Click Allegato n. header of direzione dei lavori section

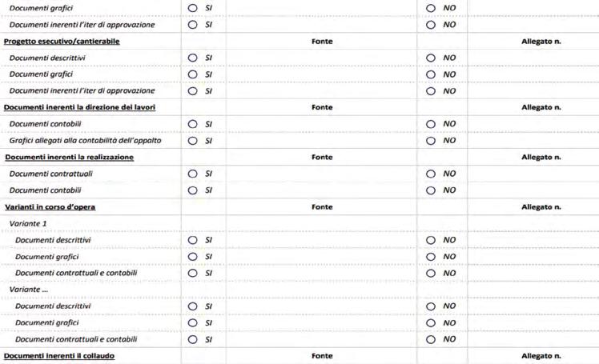coord(541,107)
